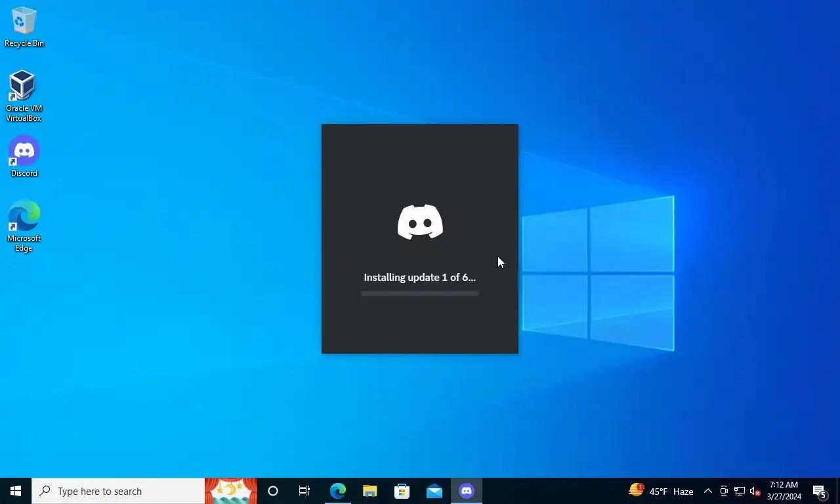Select the Discord desktop shortcut

point(24,157)
